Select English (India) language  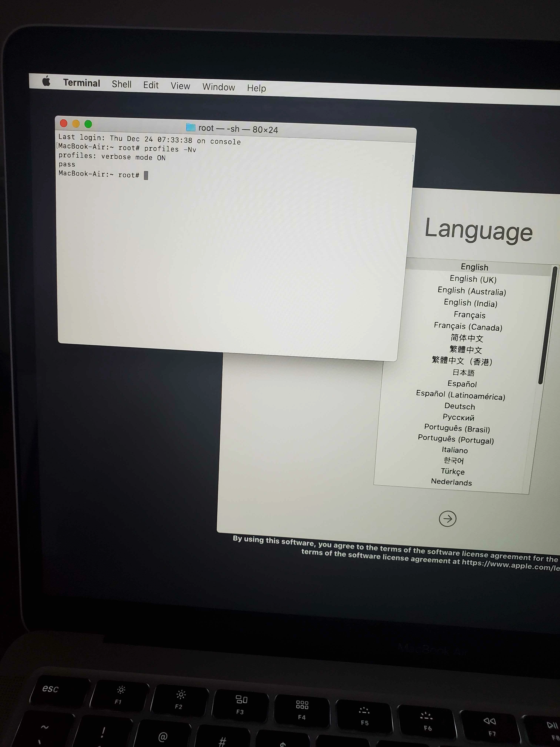click(x=470, y=303)
